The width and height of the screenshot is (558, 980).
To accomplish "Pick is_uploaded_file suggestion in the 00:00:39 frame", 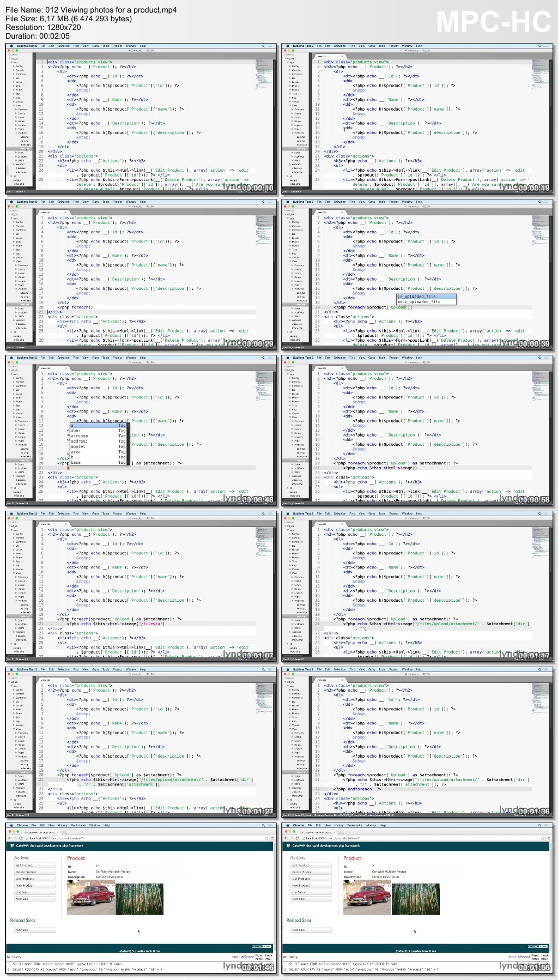I will point(426,297).
